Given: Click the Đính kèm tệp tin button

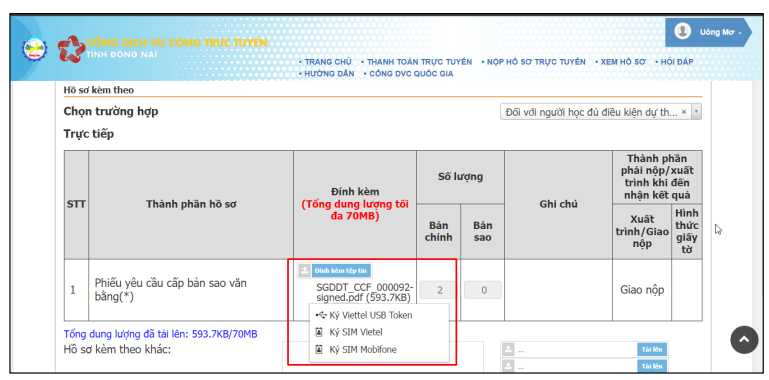Looking at the screenshot, I should (x=341, y=271).
